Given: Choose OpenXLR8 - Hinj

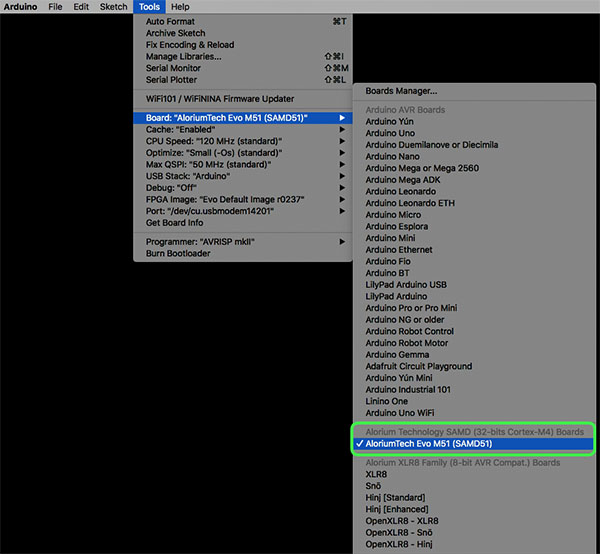Looking at the screenshot, I should coord(474,544).
